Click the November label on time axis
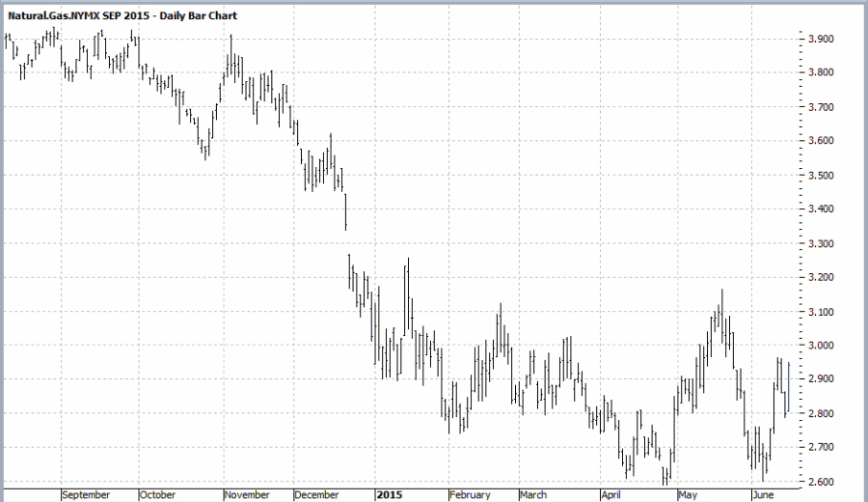Image resolution: width=868 pixels, height=502 pixels. pyautogui.click(x=247, y=495)
